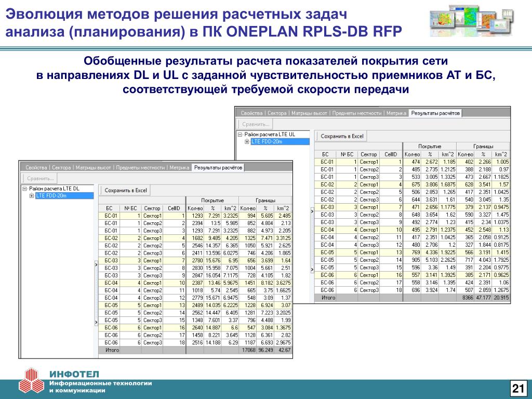Open Сектора tab in UL window
The image size is (532, 399).
tap(277, 113)
